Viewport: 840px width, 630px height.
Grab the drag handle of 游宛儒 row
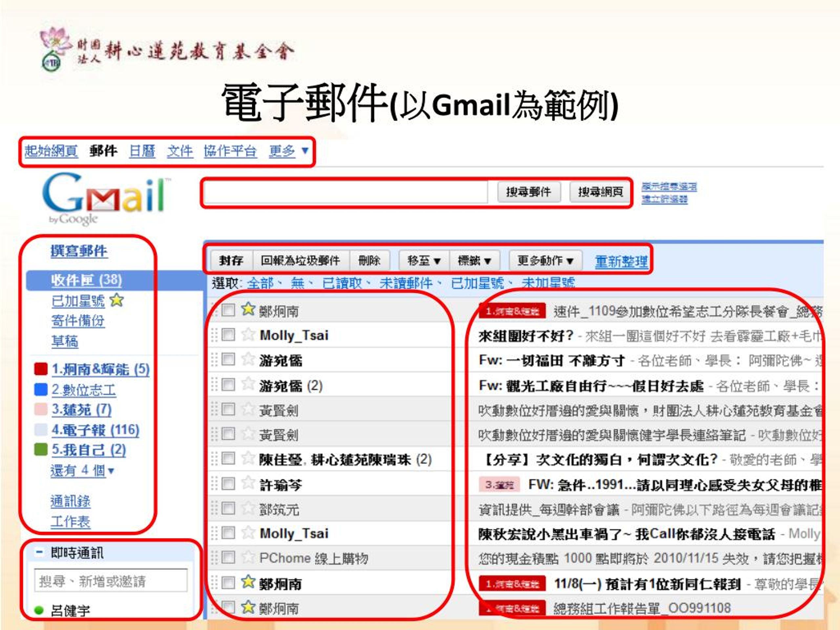pyautogui.click(x=214, y=359)
